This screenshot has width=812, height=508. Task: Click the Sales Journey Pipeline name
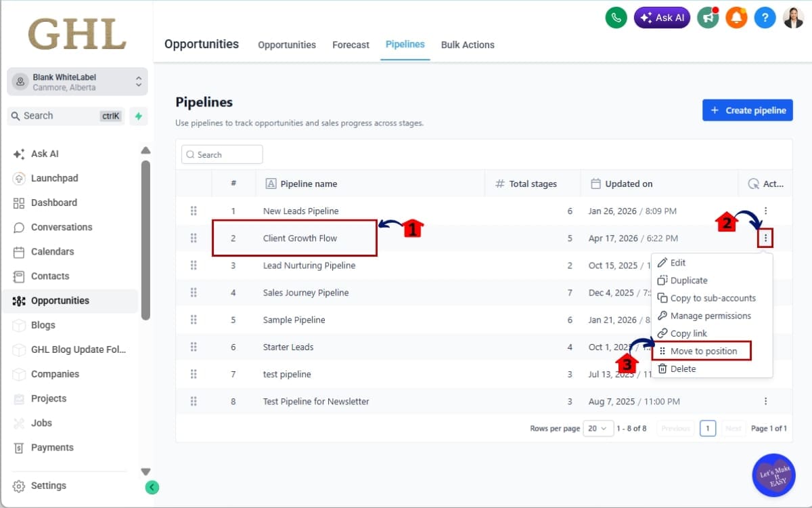point(306,293)
